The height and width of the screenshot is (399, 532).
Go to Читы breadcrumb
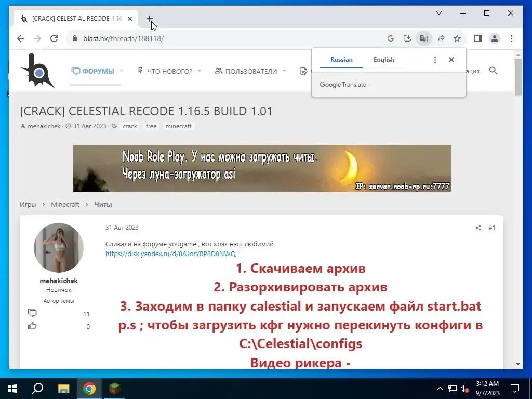(x=103, y=205)
